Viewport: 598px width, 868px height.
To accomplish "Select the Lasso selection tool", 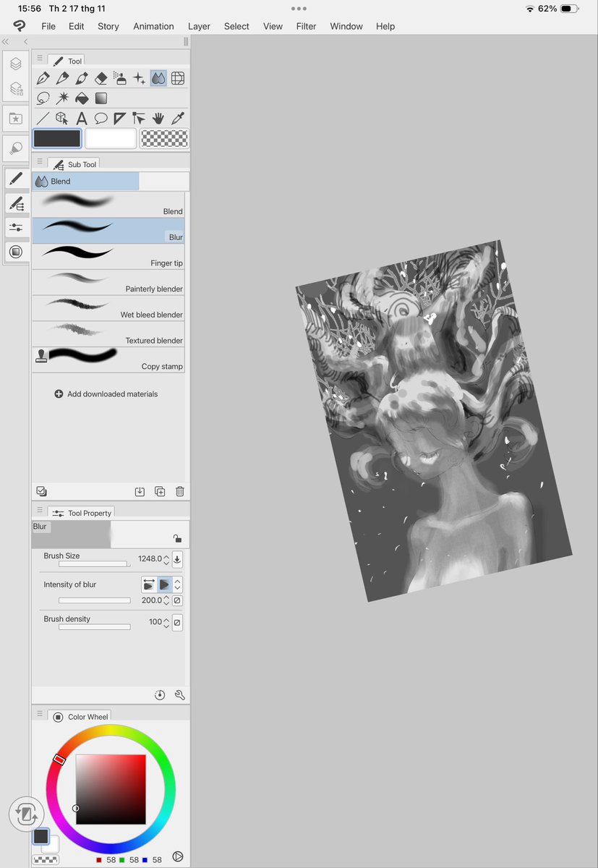I will 43,98.
